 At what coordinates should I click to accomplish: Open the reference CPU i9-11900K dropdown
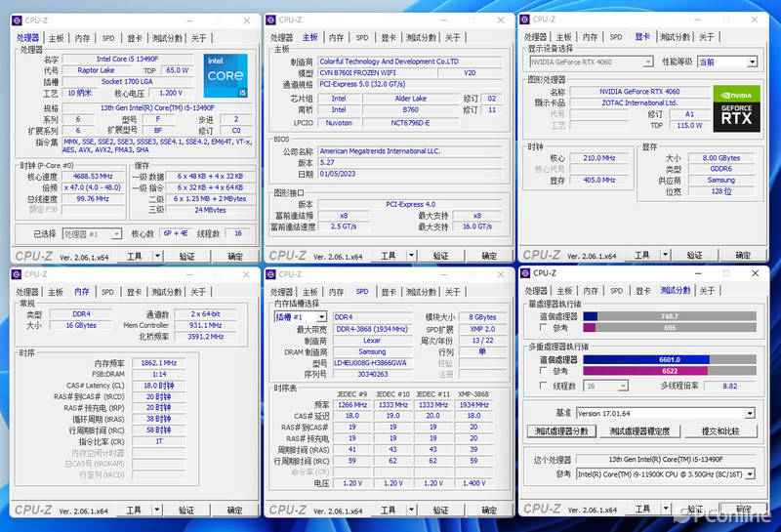[x=750, y=474]
